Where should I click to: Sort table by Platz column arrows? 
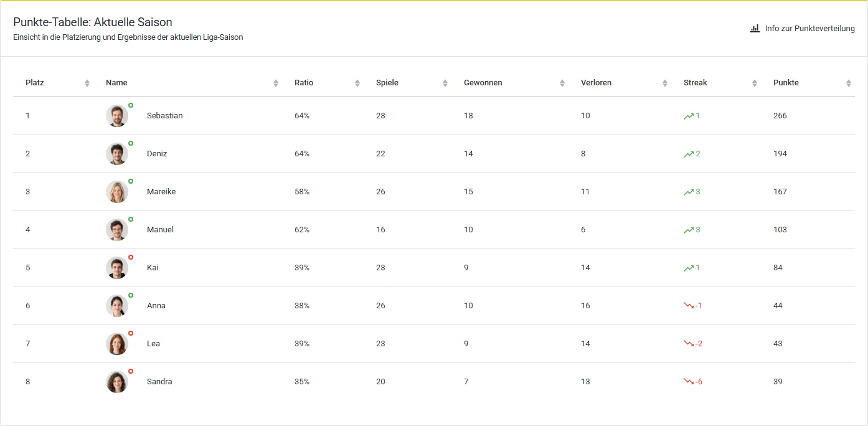87,83
